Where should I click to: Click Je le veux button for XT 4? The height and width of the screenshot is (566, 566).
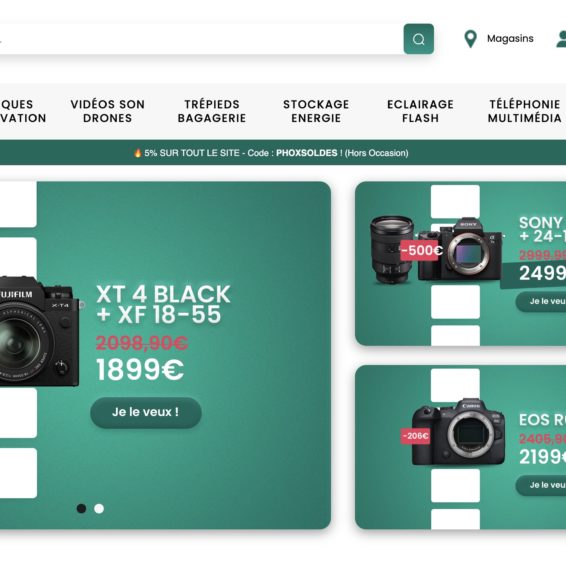pos(146,413)
